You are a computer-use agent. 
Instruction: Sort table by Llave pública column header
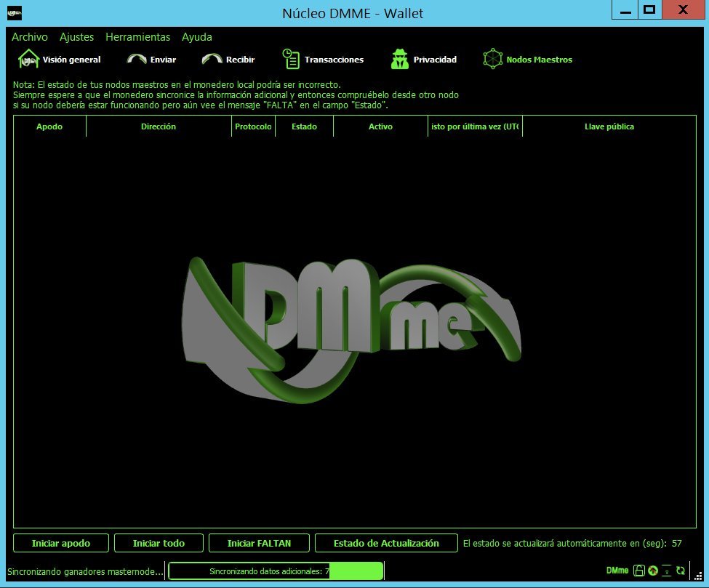(609, 126)
